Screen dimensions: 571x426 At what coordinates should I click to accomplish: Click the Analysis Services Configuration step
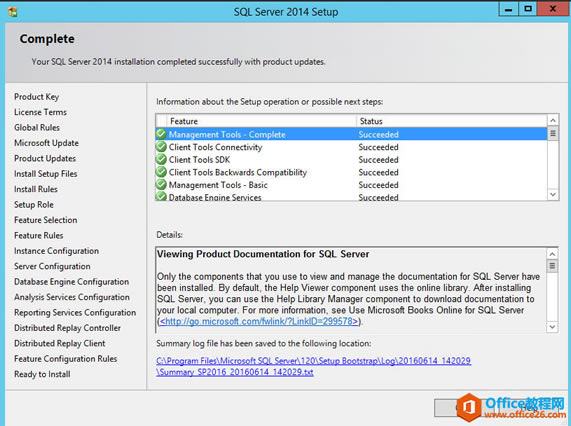pyautogui.click(x=72, y=297)
